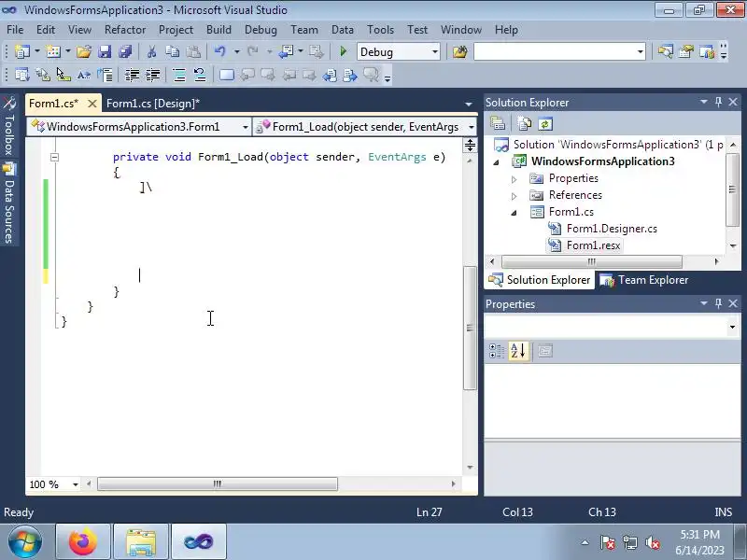The height and width of the screenshot is (560, 747).
Task: Click the Display Parameter Info icon
Action: click(43, 75)
